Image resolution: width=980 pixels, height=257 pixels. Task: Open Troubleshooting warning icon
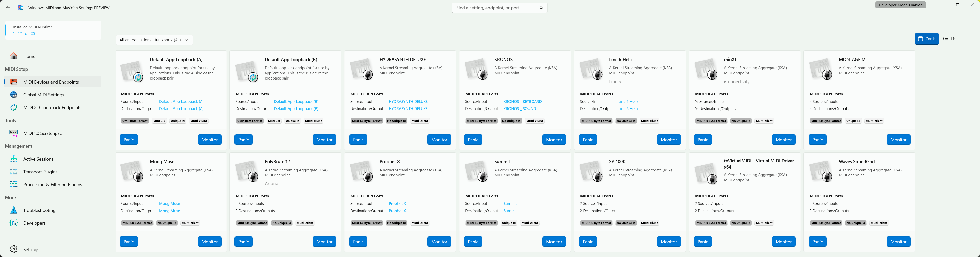tap(14, 210)
